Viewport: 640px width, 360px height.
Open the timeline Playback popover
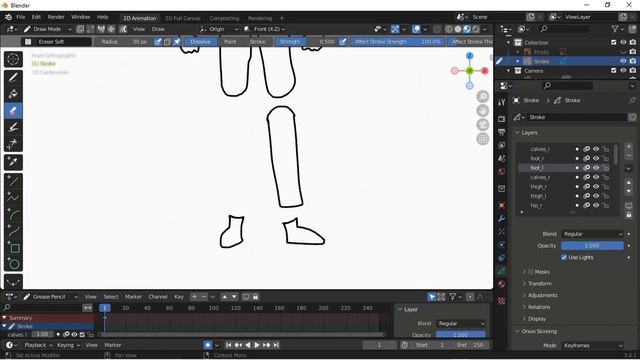tap(38, 345)
